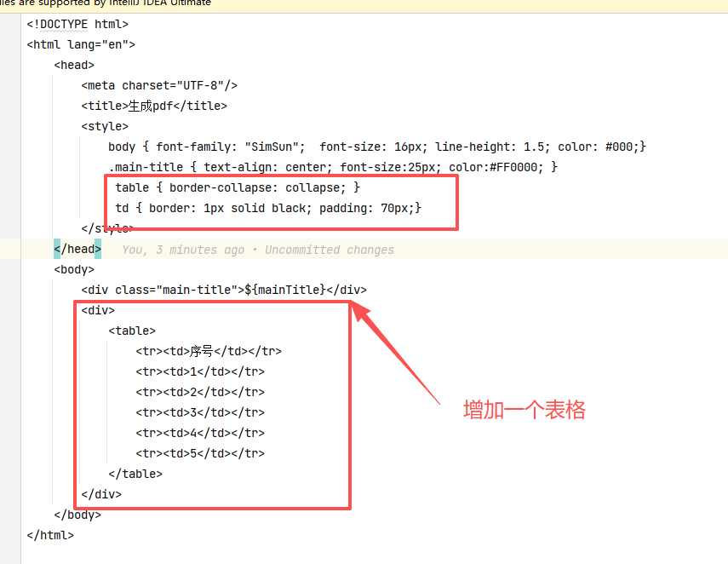Click the <title>生成pdf</title> line
Viewport: 728px width, 564px height.
click(154, 106)
